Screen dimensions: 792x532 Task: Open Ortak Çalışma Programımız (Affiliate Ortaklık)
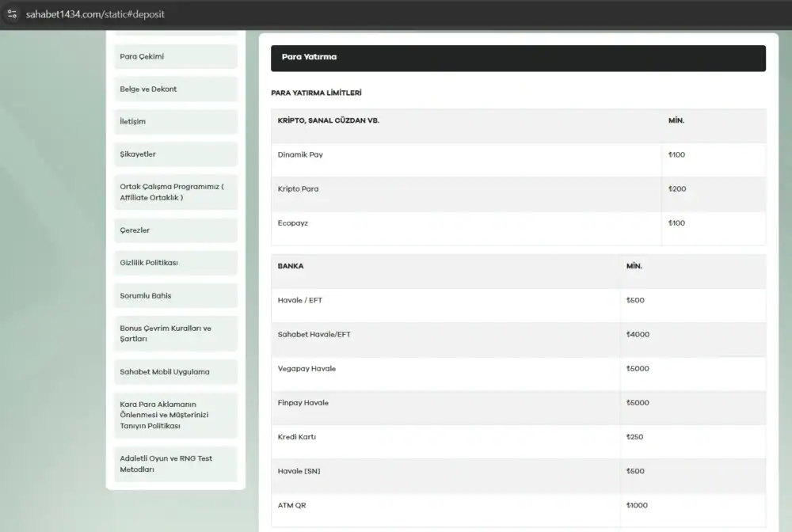coord(175,192)
